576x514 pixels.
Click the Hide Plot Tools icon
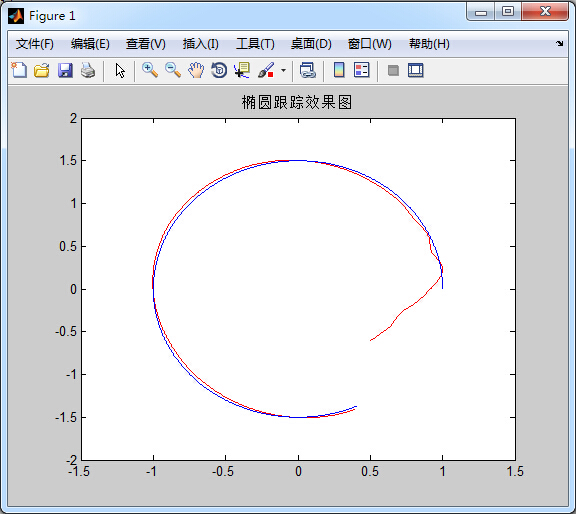393,70
